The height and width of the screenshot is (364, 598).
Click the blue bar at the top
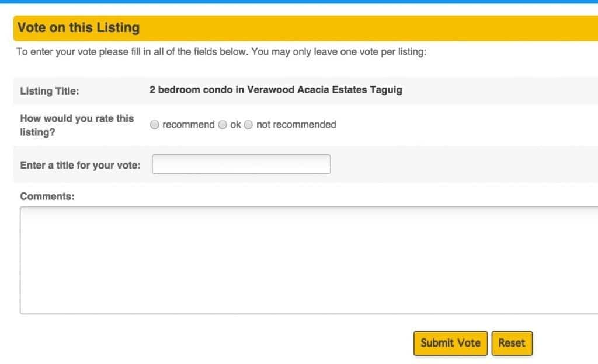299,3
